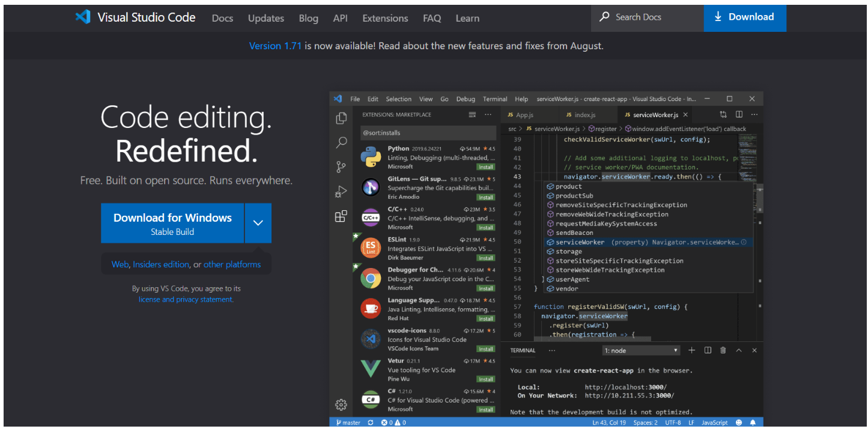The height and width of the screenshot is (429, 868).
Task: Add a new terminal with the plus icon
Action: [692, 350]
